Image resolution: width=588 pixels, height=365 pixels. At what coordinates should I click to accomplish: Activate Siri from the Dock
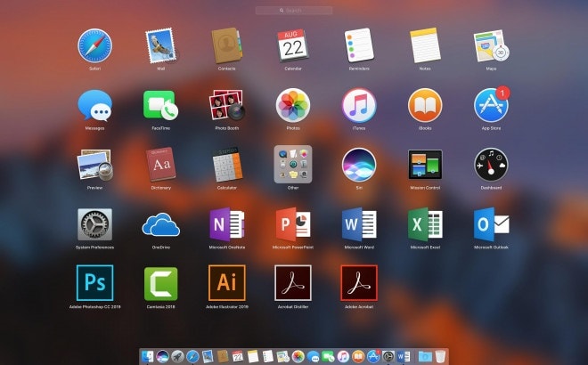click(162, 356)
